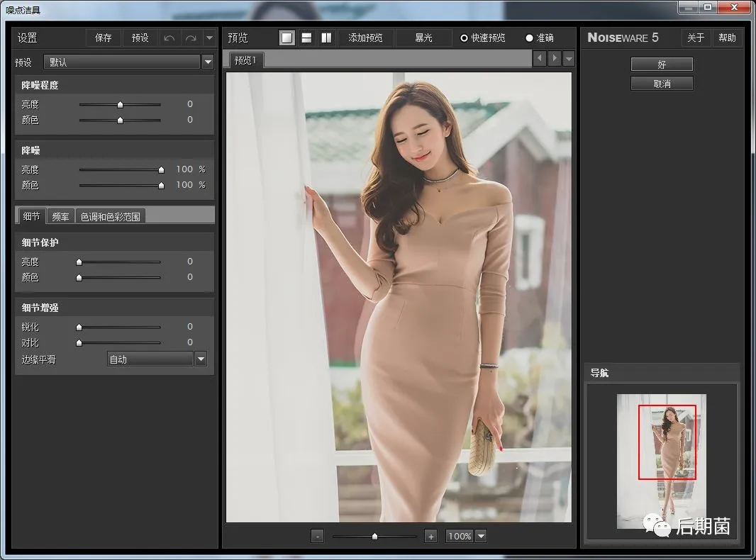This screenshot has width=756, height=560.
Task: Click the 取消 cancel button
Action: coord(662,84)
